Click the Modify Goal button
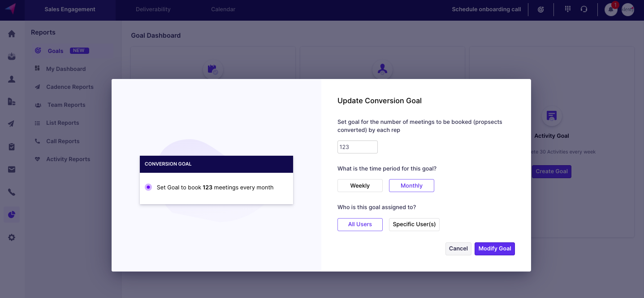Image resolution: width=644 pixels, height=298 pixels. 494,249
